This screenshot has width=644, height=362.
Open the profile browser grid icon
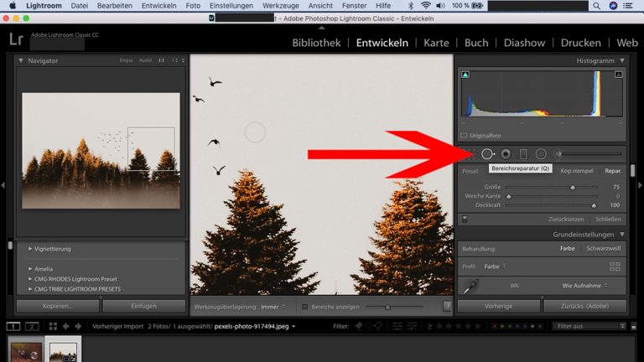coord(615,266)
